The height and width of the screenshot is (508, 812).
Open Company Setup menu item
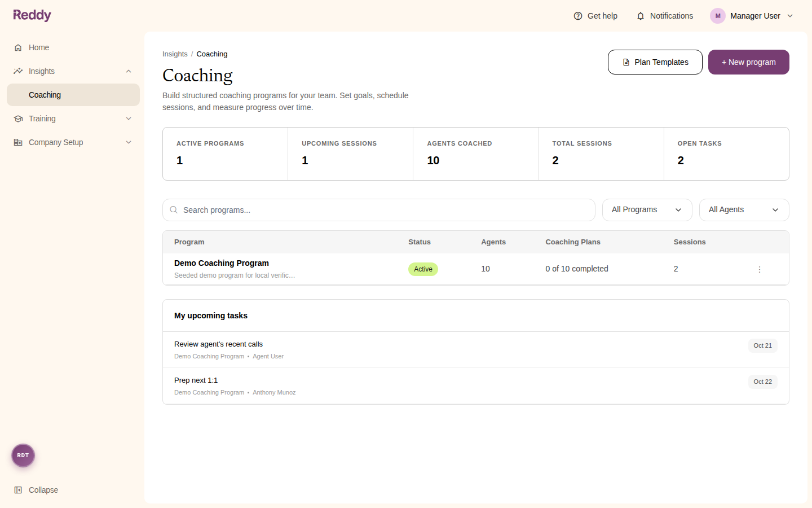pyautogui.click(x=73, y=142)
